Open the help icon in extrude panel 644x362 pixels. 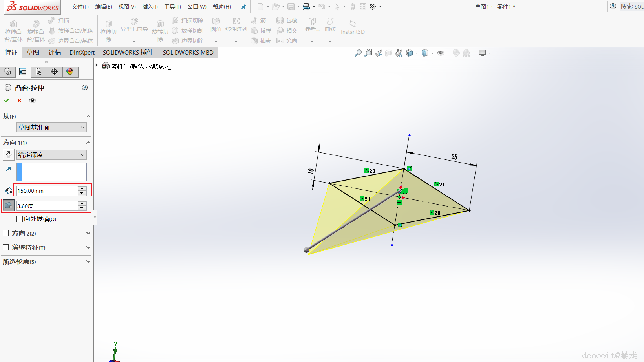point(85,88)
